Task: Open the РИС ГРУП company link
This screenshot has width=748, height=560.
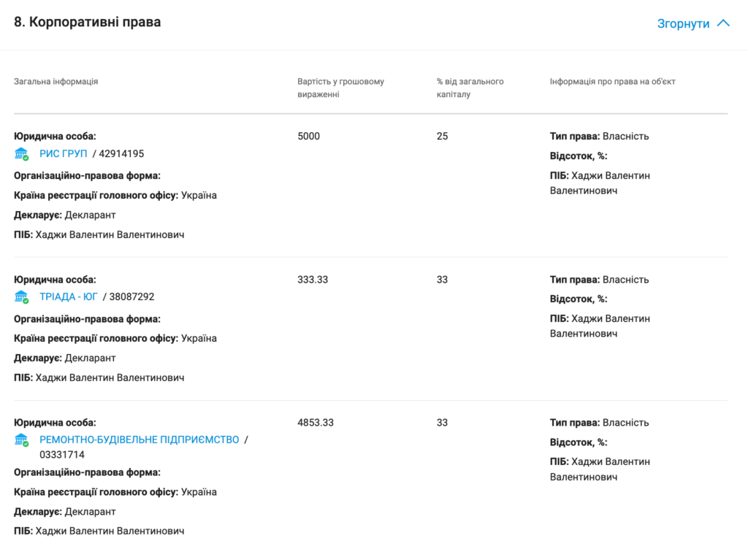Action: (x=64, y=153)
